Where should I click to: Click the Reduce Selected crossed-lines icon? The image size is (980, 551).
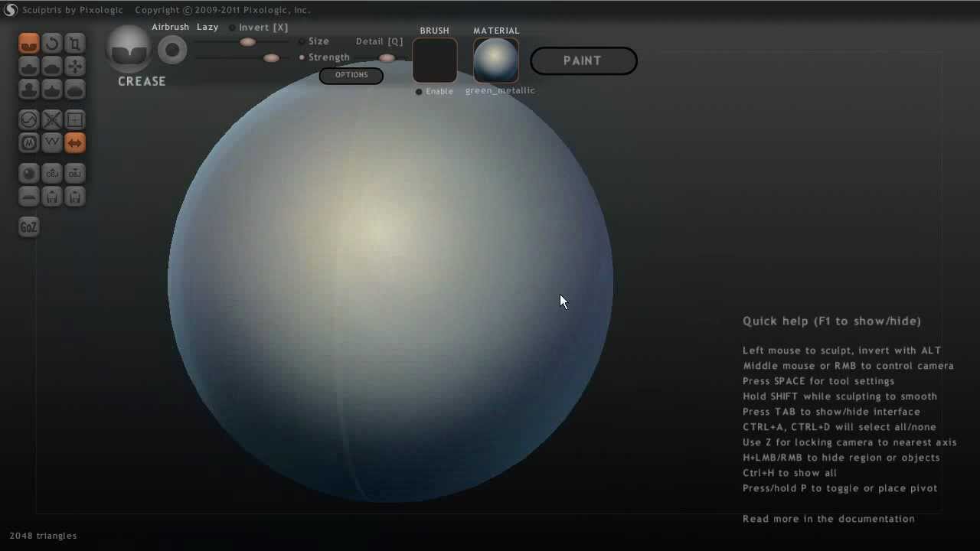(52, 120)
